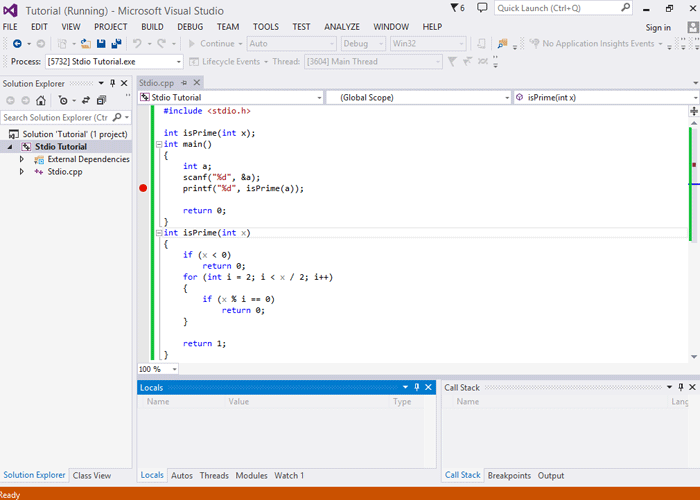
Task: Click the auto-hide pin on Locals panel
Action: [417, 387]
